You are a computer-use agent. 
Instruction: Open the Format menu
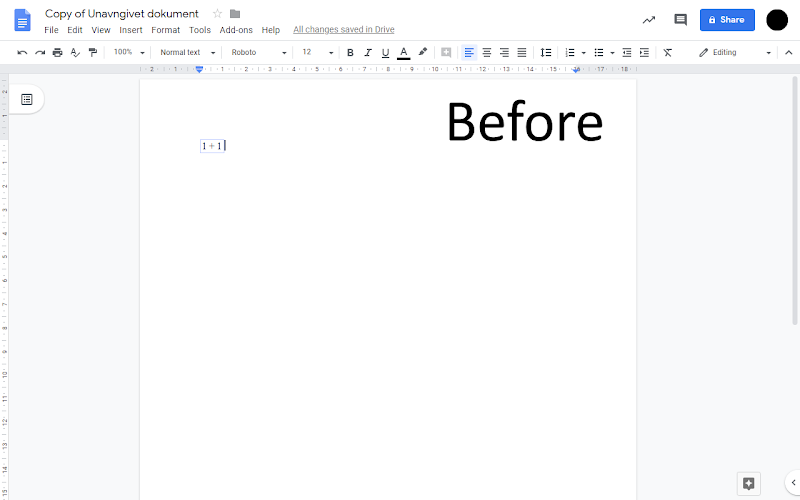point(165,30)
